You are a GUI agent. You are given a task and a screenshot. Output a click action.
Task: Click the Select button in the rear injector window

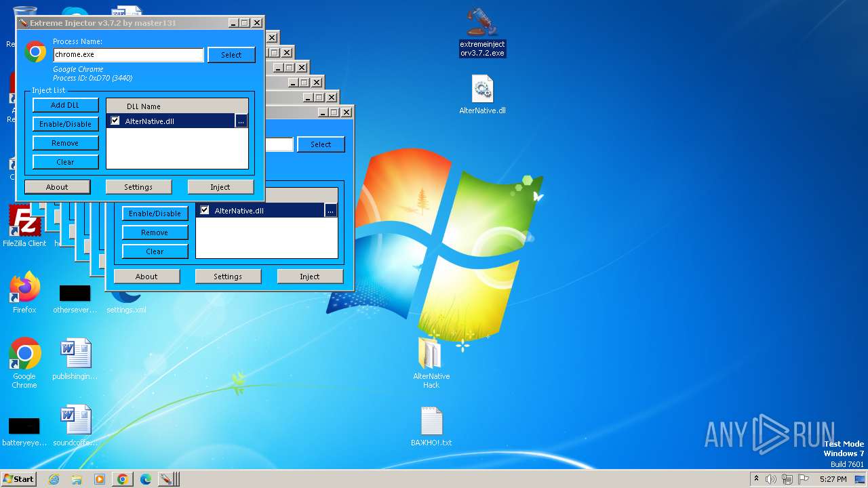point(321,144)
